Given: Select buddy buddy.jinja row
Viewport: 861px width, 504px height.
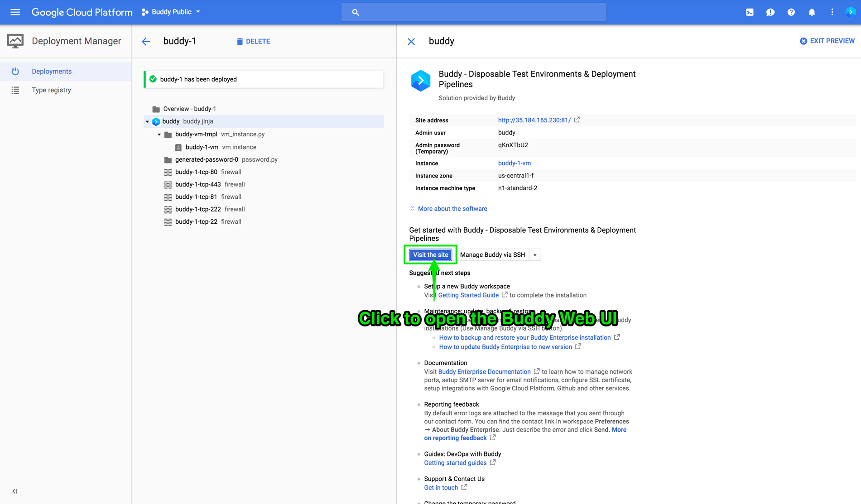Looking at the screenshot, I should click(x=264, y=121).
